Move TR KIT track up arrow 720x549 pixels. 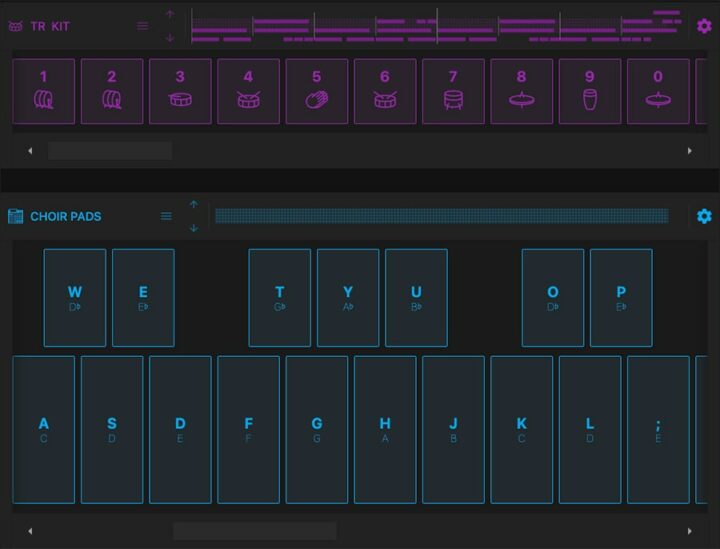tap(170, 14)
